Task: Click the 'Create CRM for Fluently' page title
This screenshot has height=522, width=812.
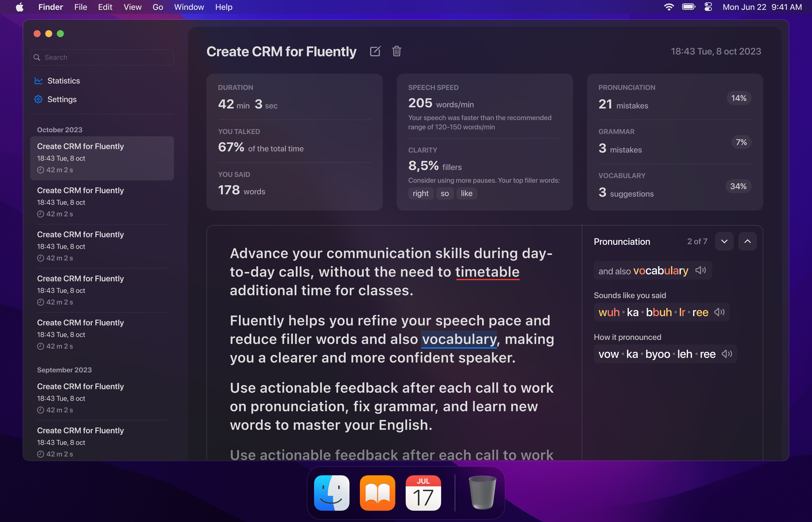Action: (281, 52)
